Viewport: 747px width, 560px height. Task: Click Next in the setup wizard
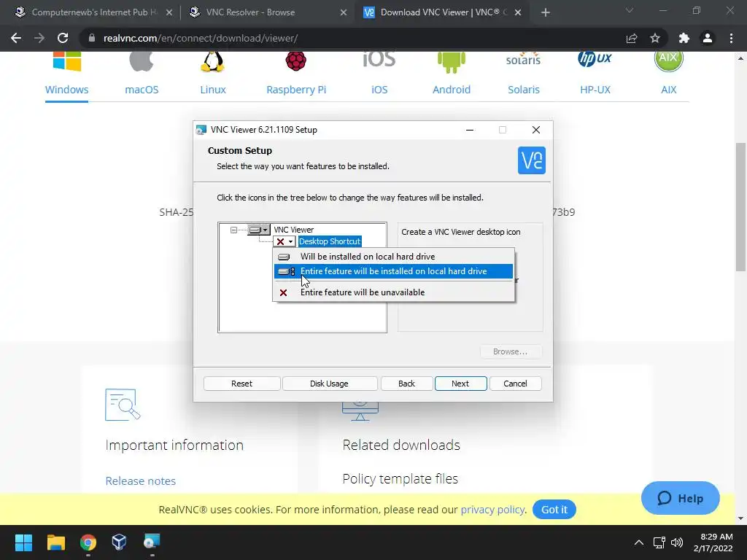[460, 384]
